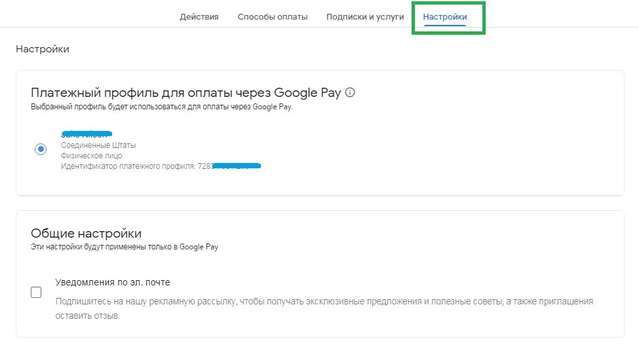Click the redacted profile name above Соединенные Штаты

coord(87,134)
